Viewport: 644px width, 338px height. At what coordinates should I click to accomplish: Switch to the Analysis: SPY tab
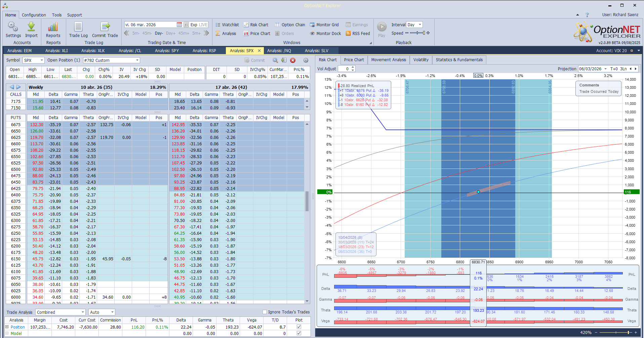pyautogui.click(x=167, y=51)
